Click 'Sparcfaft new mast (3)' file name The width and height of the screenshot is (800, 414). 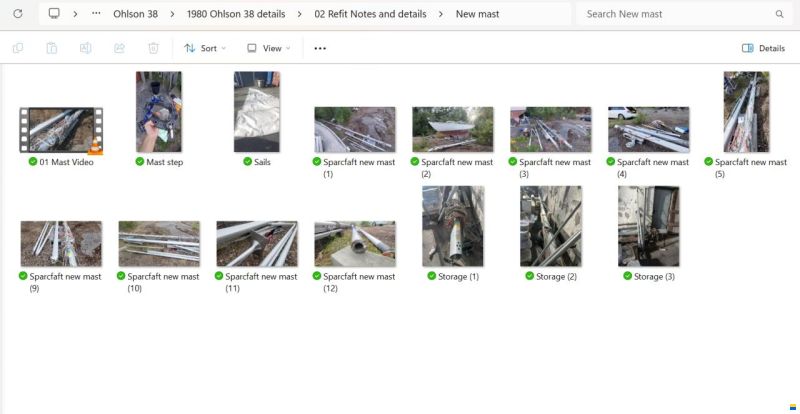555,168
